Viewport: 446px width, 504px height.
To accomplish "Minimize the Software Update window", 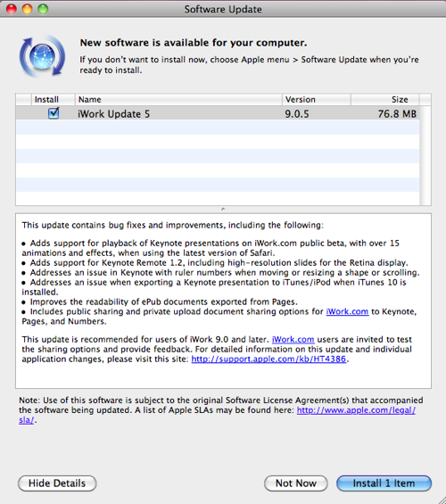I will (x=27, y=9).
